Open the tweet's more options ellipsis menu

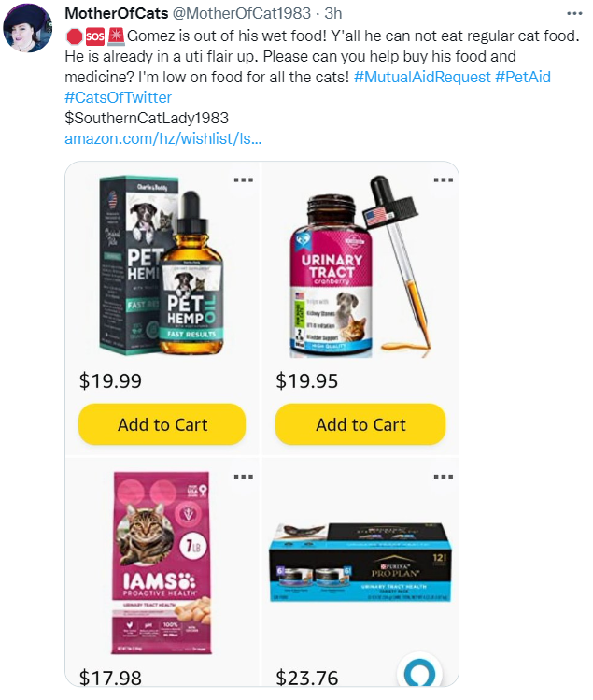(574, 14)
